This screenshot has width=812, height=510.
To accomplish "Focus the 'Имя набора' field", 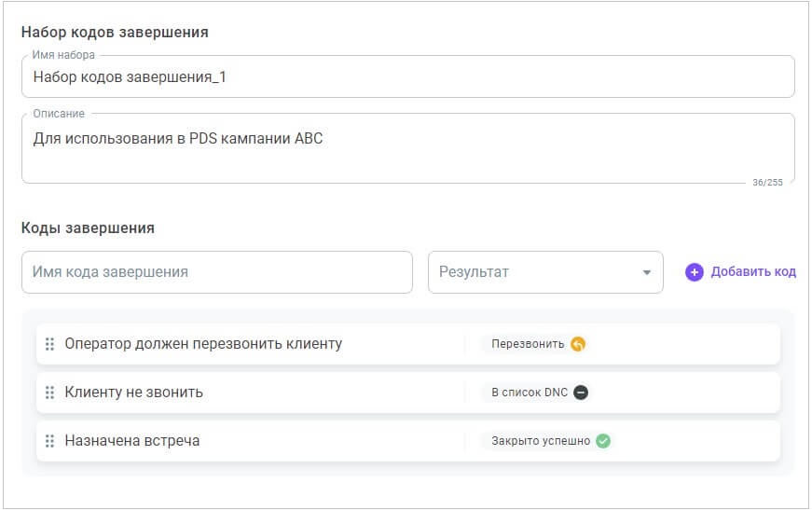I will point(408,76).
